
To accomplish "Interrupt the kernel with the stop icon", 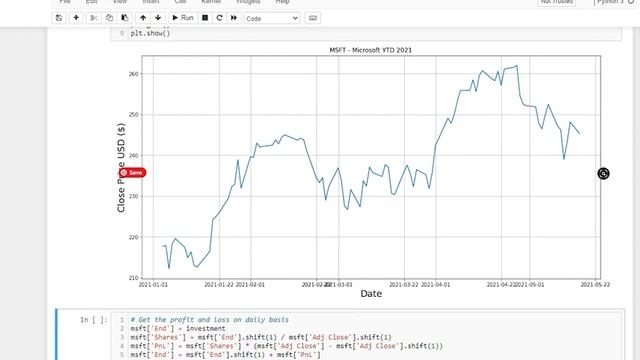I will point(205,18).
